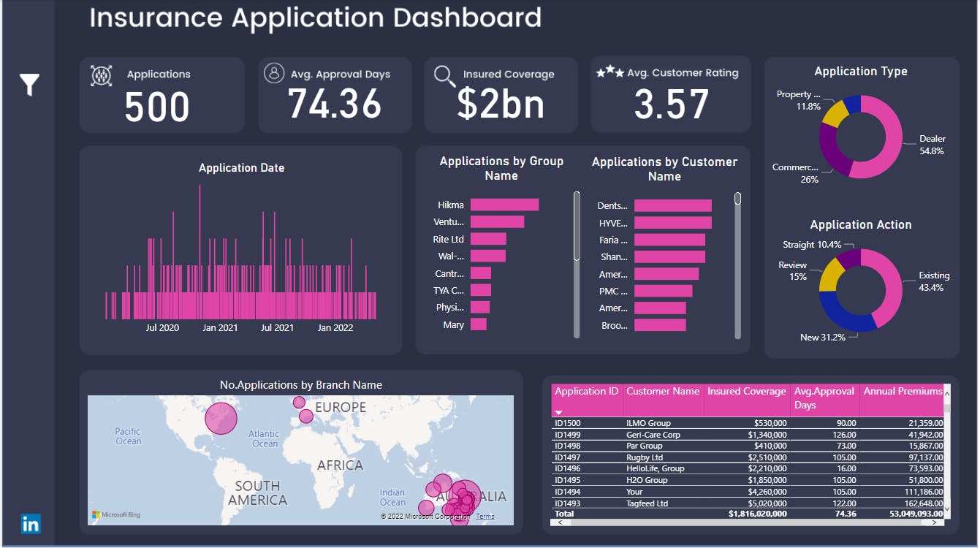Viewport: 980px width, 548px height.
Task: Select the Faria ... customer bar
Action: click(669, 240)
